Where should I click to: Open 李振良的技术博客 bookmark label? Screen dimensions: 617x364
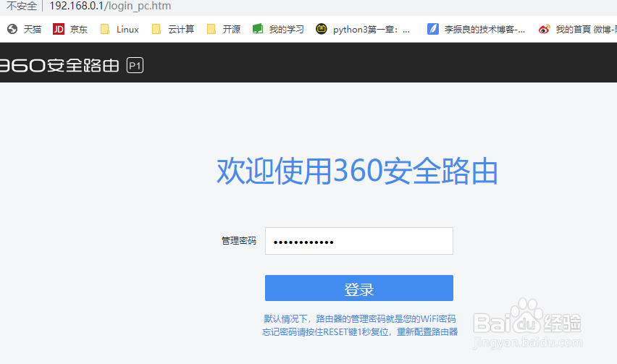[484, 30]
